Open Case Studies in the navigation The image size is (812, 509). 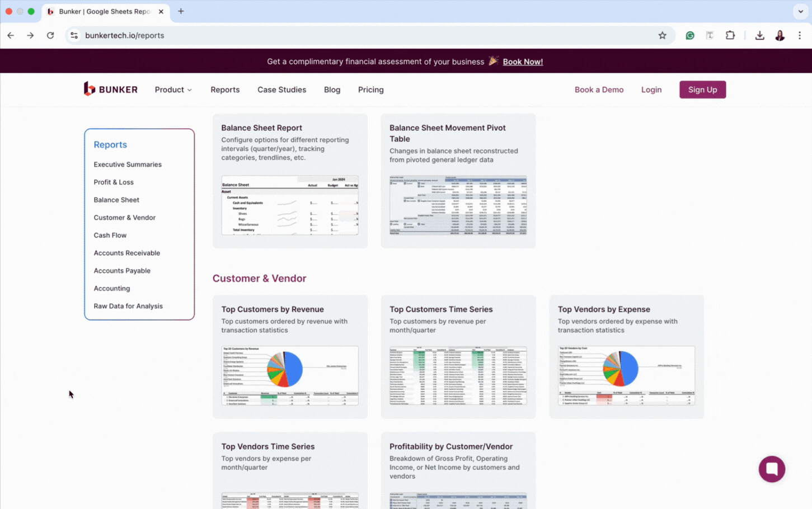(281, 89)
